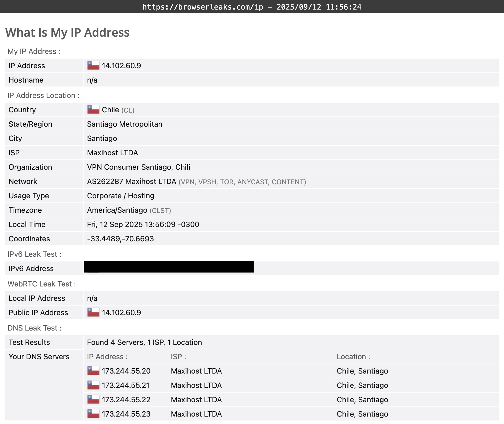Click the Coordinates row label
This screenshot has height=424, width=504.
(29, 239)
